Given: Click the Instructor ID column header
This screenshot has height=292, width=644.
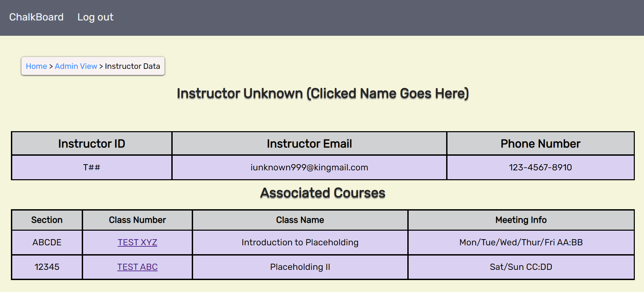Looking at the screenshot, I should tap(92, 143).
